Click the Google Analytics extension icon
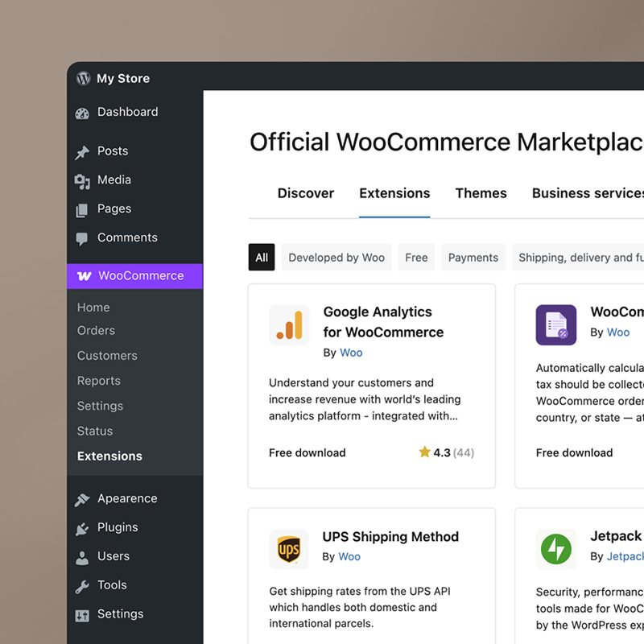 289,324
